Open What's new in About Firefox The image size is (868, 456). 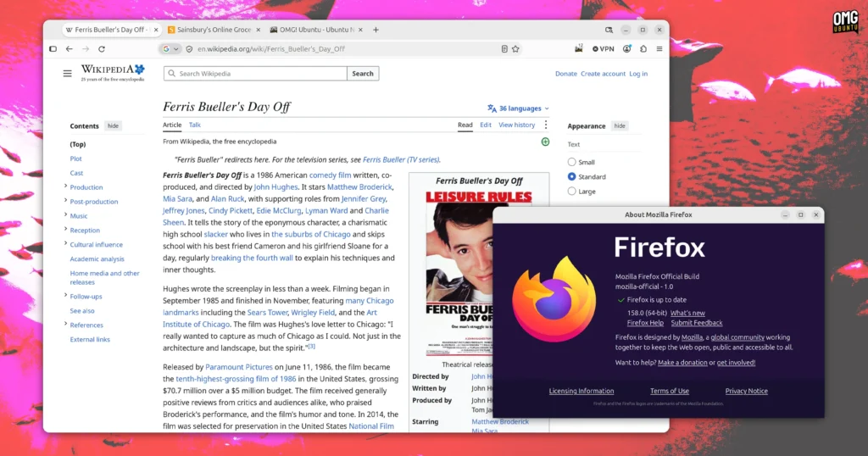pyautogui.click(x=687, y=314)
